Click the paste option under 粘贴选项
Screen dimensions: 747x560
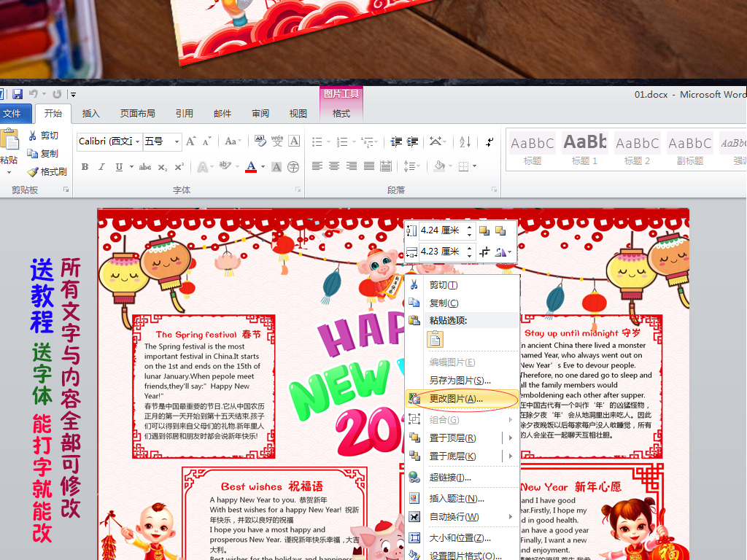(435, 339)
